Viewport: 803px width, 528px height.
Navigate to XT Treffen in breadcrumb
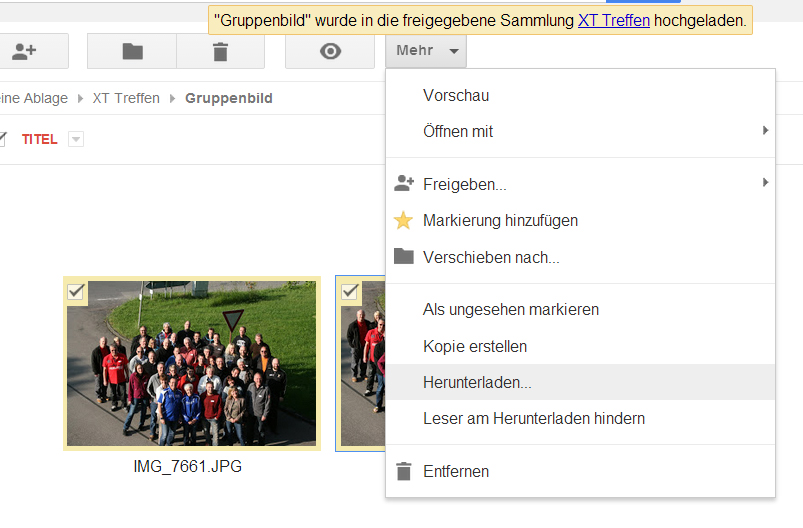pyautogui.click(x=126, y=98)
